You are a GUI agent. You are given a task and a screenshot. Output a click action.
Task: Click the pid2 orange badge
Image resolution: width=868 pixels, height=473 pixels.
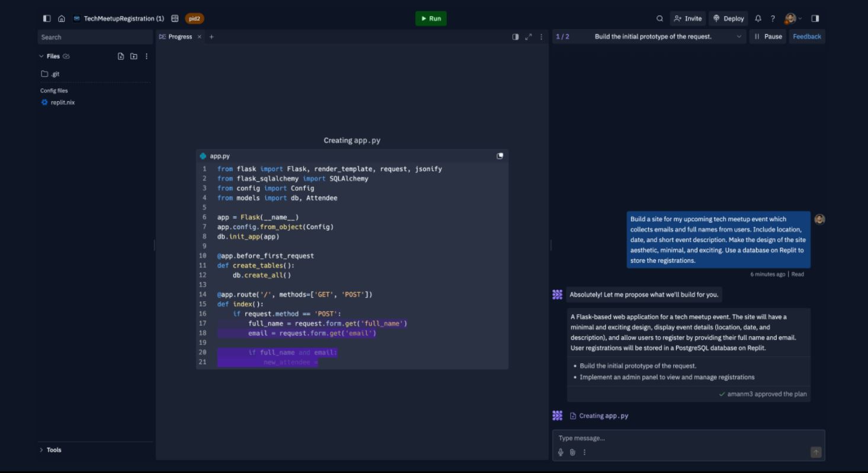tap(194, 18)
